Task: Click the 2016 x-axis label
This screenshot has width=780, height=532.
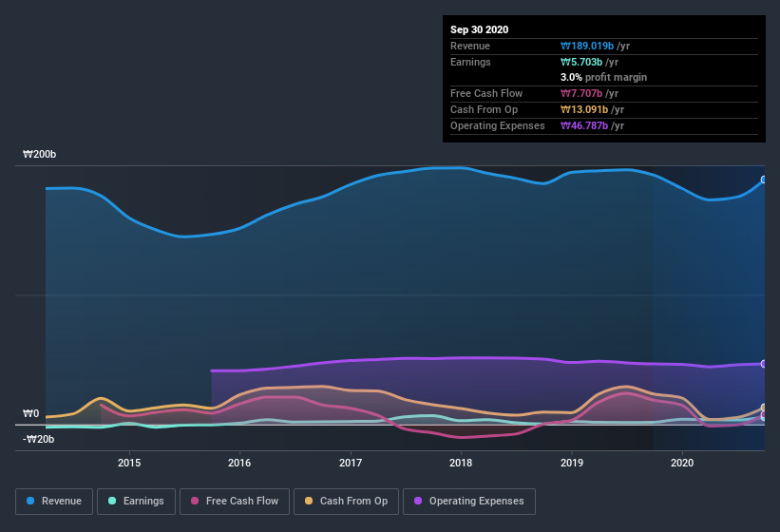Action: 239,463
